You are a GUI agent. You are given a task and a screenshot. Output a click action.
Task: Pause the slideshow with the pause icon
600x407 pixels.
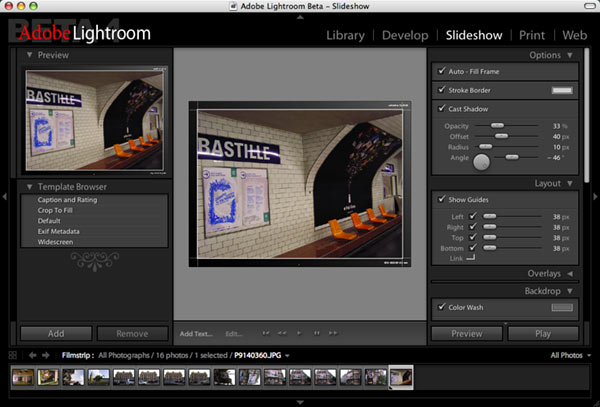317,333
